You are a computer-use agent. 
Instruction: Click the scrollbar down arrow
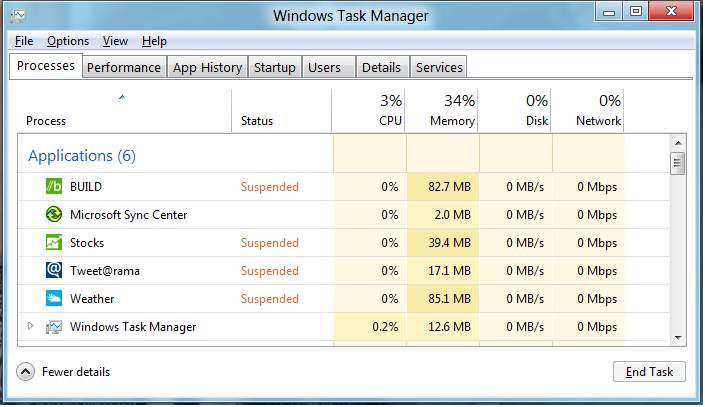point(678,337)
